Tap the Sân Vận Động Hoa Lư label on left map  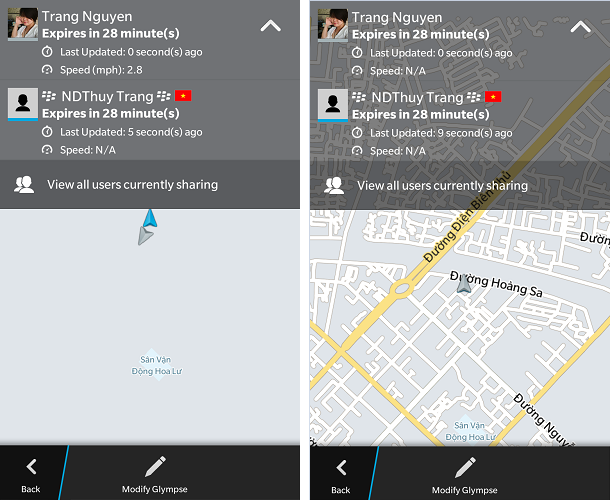pyautogui.click(x=156, y=365)
